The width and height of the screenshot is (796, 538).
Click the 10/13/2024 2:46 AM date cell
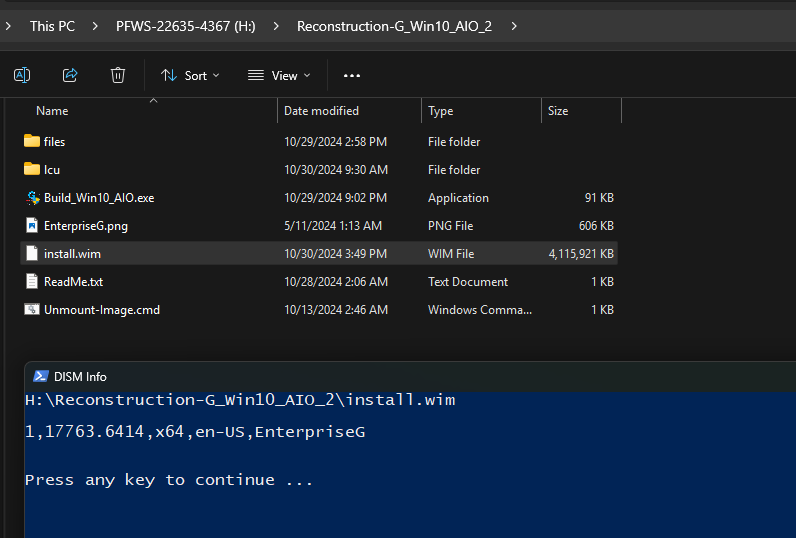tap(336, 310)
